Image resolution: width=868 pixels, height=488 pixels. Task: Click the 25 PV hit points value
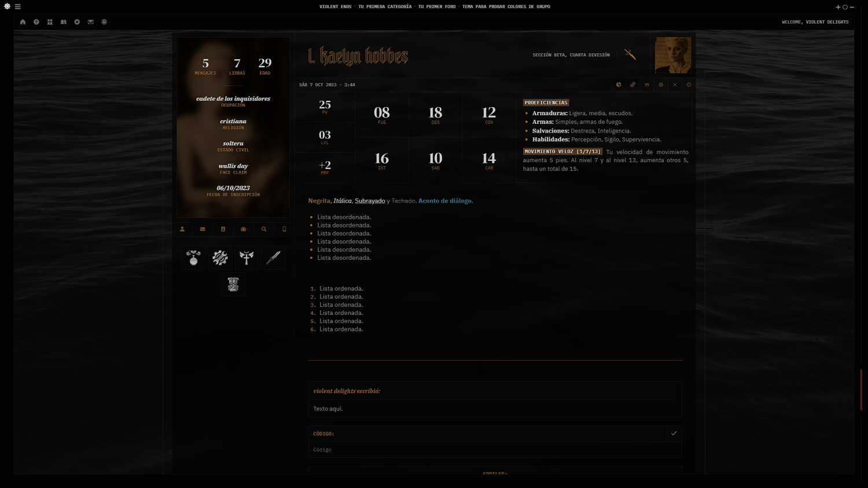(325, 107)
